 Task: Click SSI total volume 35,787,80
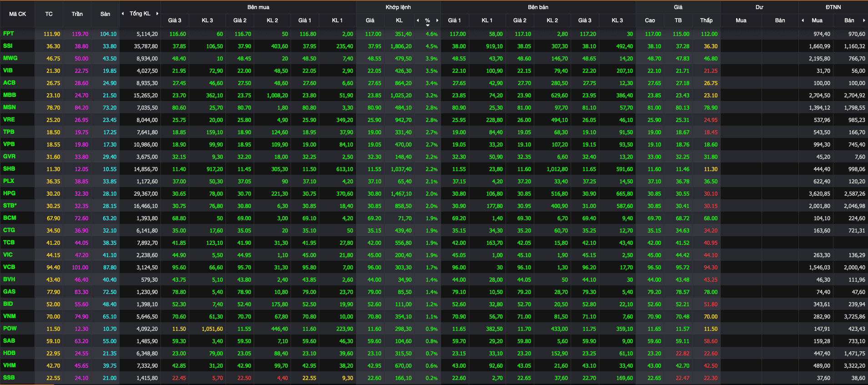click(x=146, y=46)
